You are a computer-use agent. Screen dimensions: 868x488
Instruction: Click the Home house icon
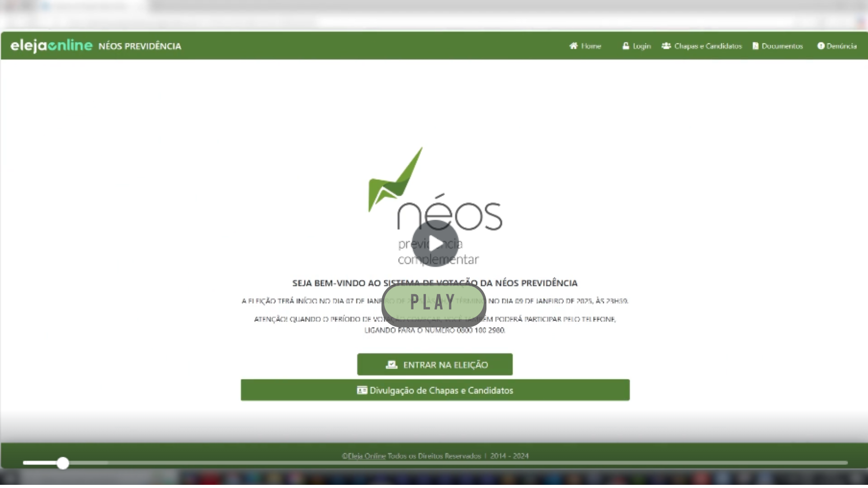coord(573,46)
